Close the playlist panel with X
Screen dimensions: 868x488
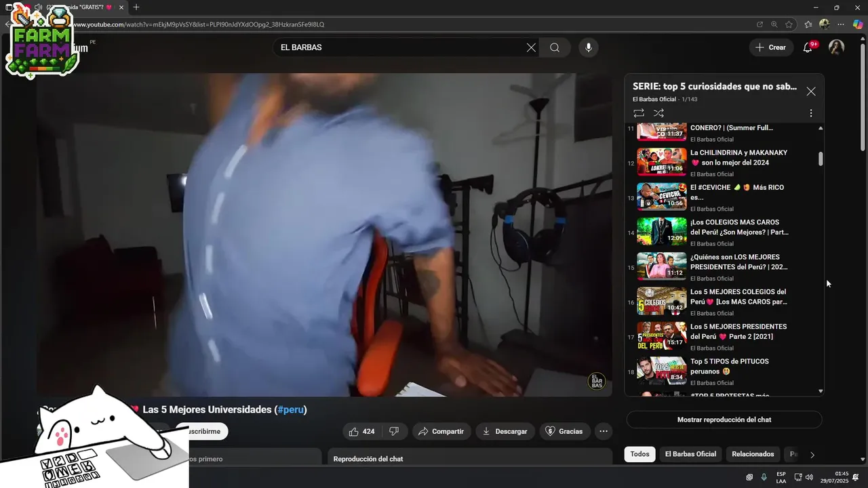point(811,91)
